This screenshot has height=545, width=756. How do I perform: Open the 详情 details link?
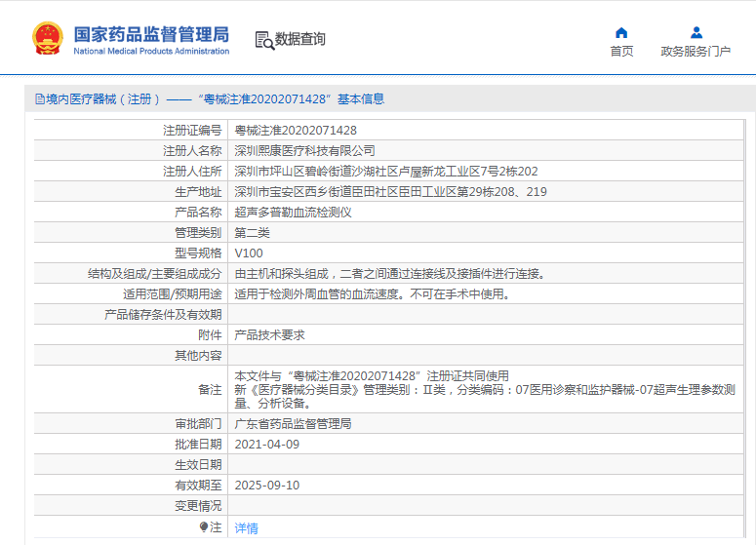(247, 528)
